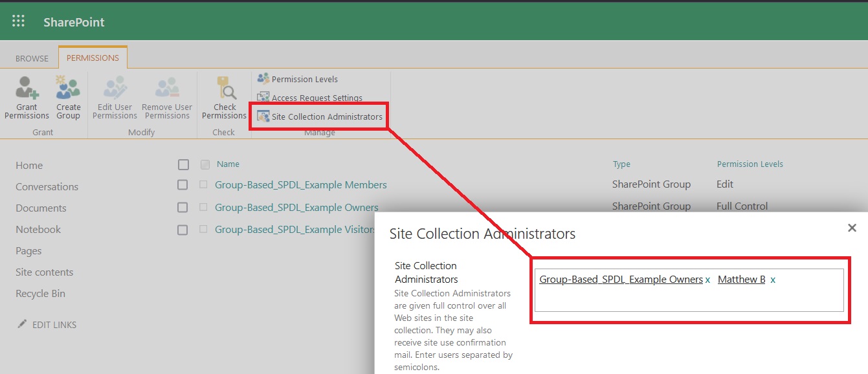Select the PERMISSIONS ribbon tab
Image resolution: width=868 pixels, height=374 pixels.
(93, 58)
